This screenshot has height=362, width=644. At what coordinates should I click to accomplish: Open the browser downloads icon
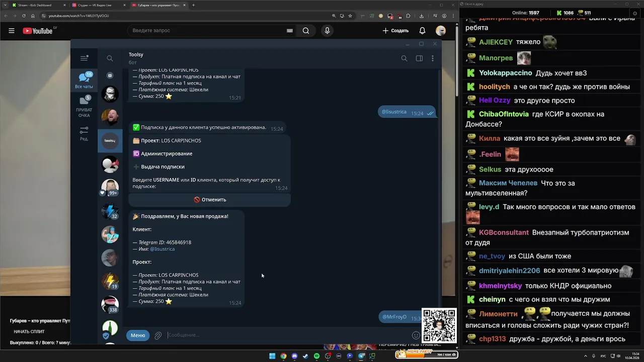click(x=421, y=16)
